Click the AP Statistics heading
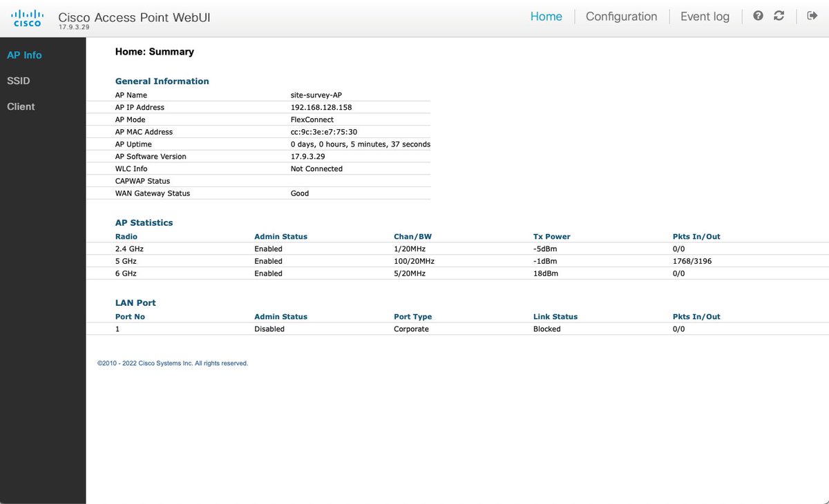829x504 pixels. [x=144, y=223]
